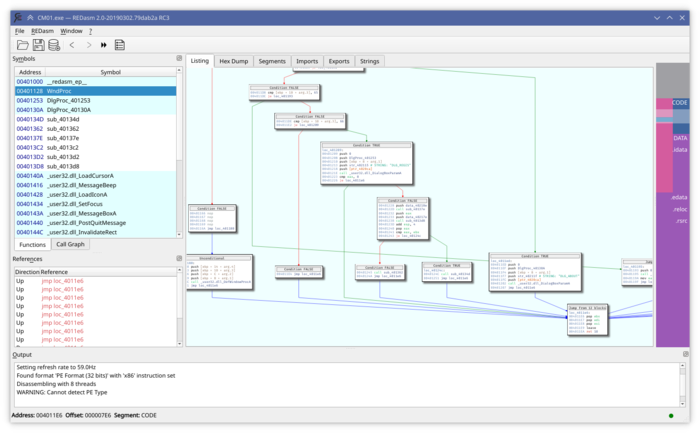
Task: Click the database toolbar icon
Action: (54, 45)
